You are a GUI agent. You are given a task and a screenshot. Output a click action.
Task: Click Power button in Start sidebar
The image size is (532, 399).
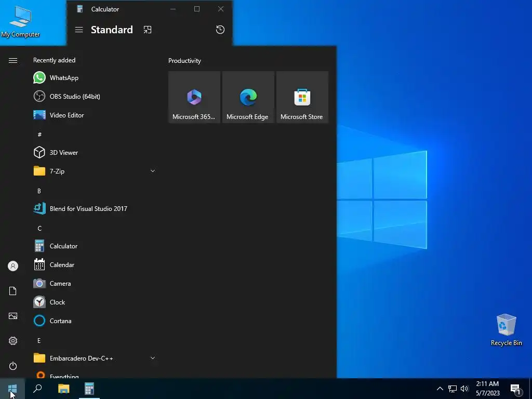(x=13, y=366)
